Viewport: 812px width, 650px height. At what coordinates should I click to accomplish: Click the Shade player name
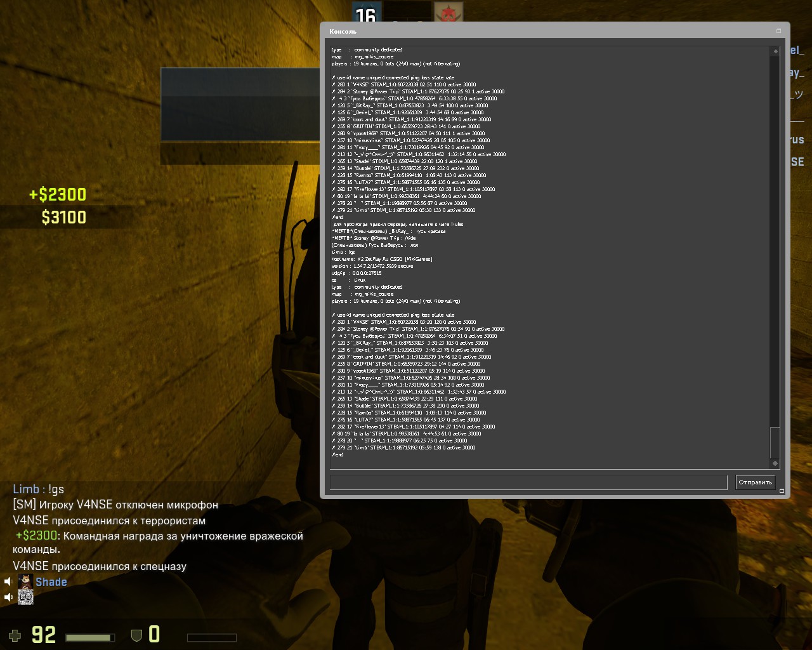(x=51, y=582)
